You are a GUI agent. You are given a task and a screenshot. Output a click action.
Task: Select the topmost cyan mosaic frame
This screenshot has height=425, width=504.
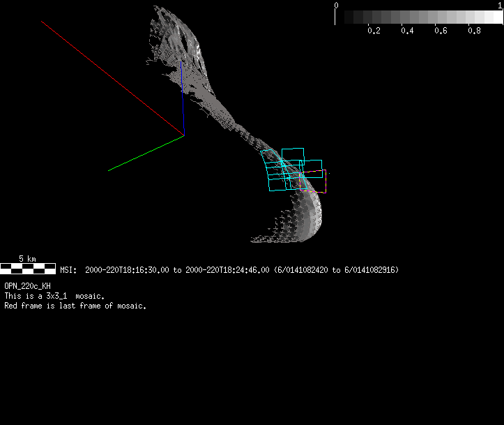pos(293,156)
